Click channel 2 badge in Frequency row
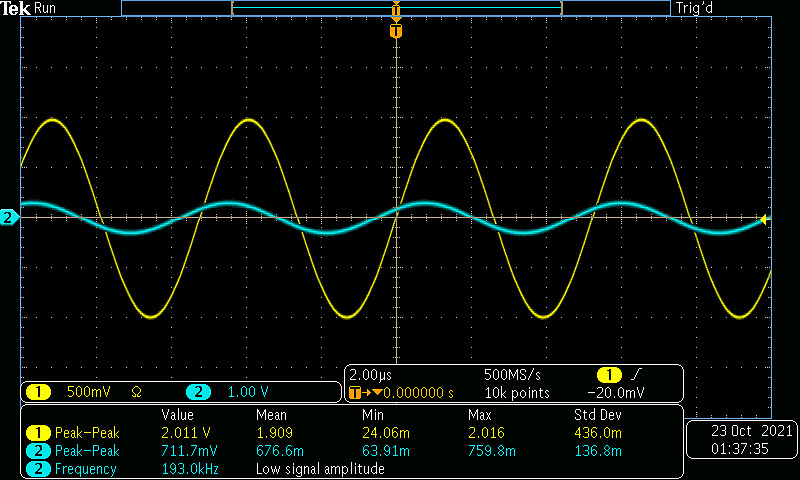 tap(38, 469)
